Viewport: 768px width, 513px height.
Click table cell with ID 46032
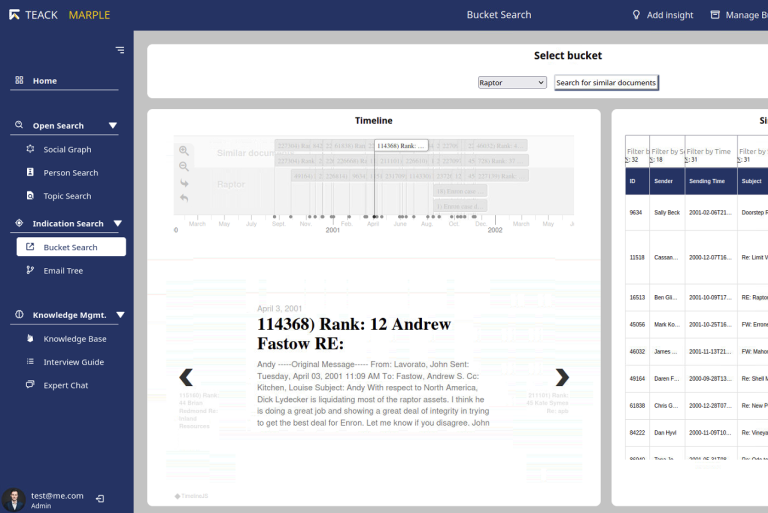[637, 351]
